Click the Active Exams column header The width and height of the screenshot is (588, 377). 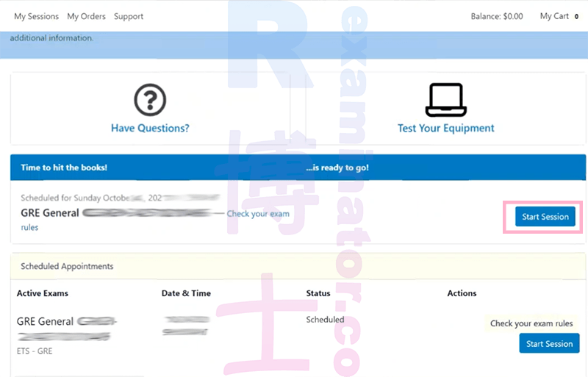[43, 293]
